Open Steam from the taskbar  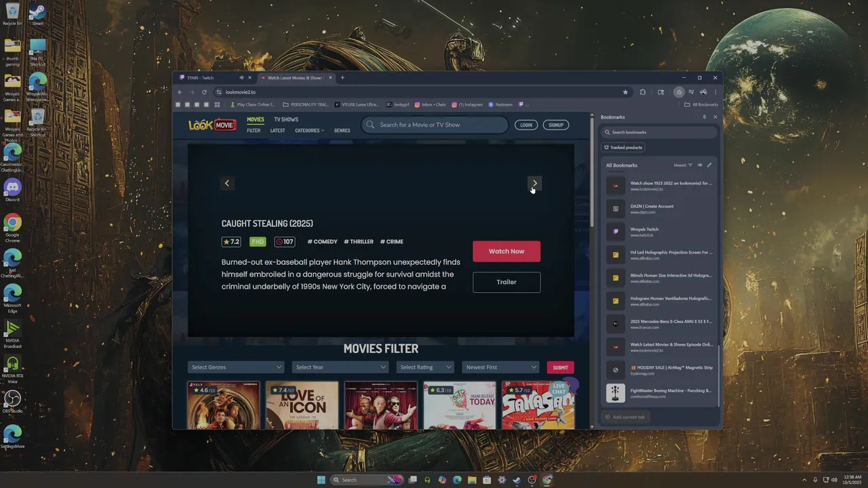tap(517, 480)
